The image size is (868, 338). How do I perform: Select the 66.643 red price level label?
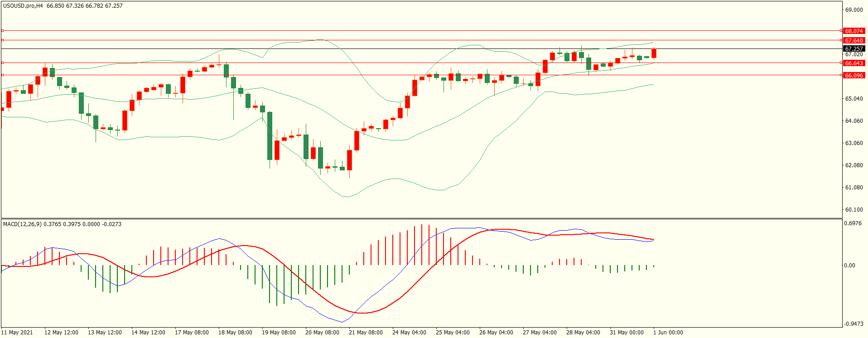point(854,63)
